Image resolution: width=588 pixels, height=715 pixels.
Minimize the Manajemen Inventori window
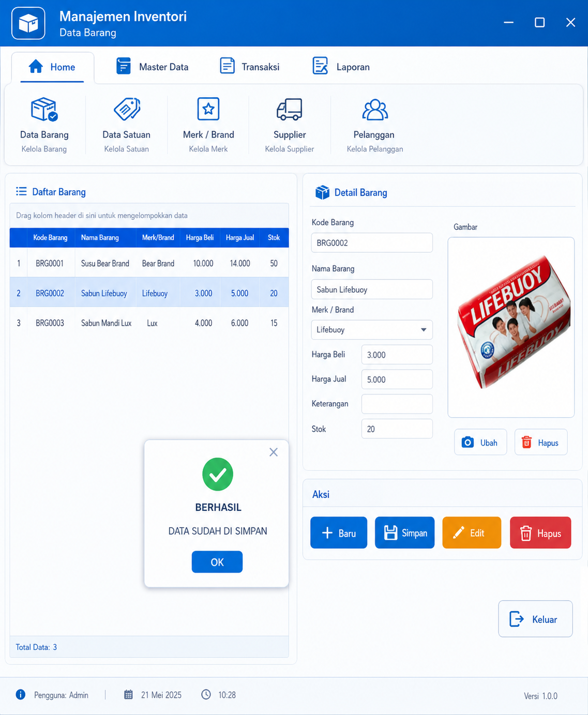(x=509, y=22)
